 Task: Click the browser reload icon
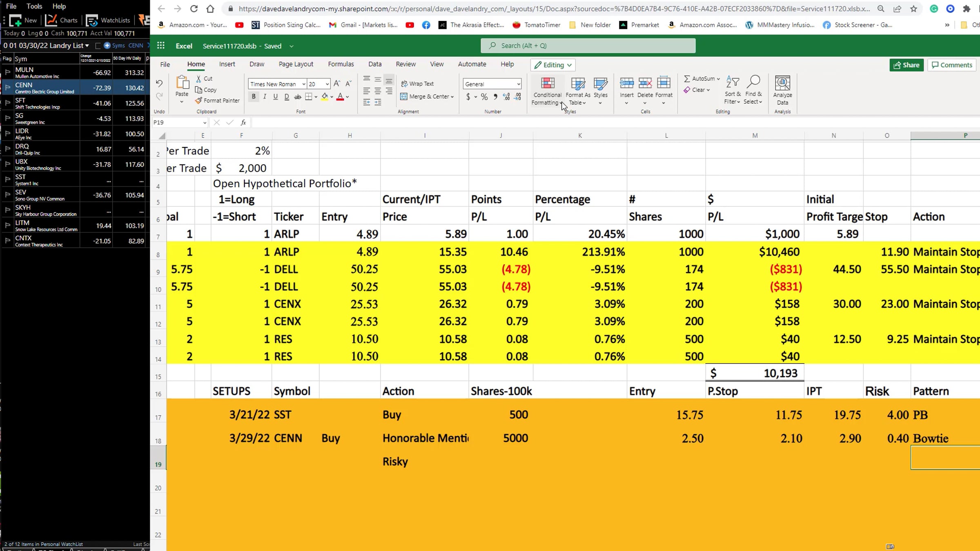point(194,9)
